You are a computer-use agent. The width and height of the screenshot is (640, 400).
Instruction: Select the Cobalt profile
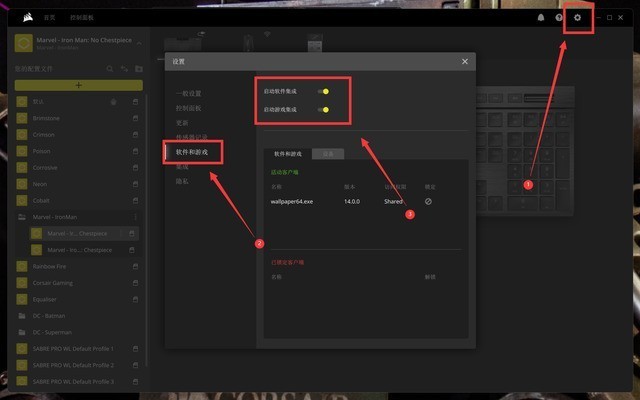(41, 200)
